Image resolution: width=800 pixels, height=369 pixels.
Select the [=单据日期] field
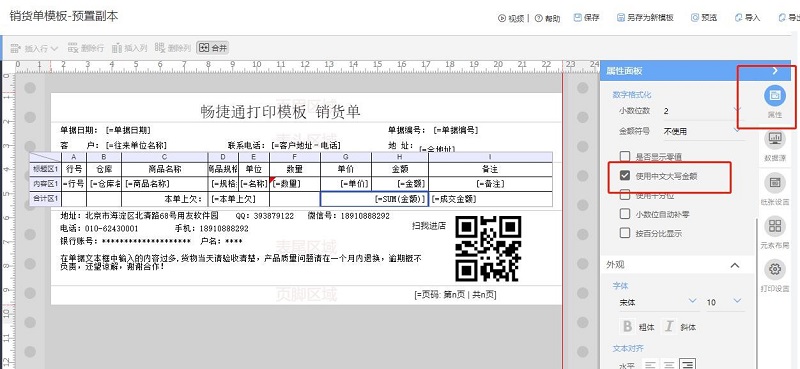tap(128, 131)
